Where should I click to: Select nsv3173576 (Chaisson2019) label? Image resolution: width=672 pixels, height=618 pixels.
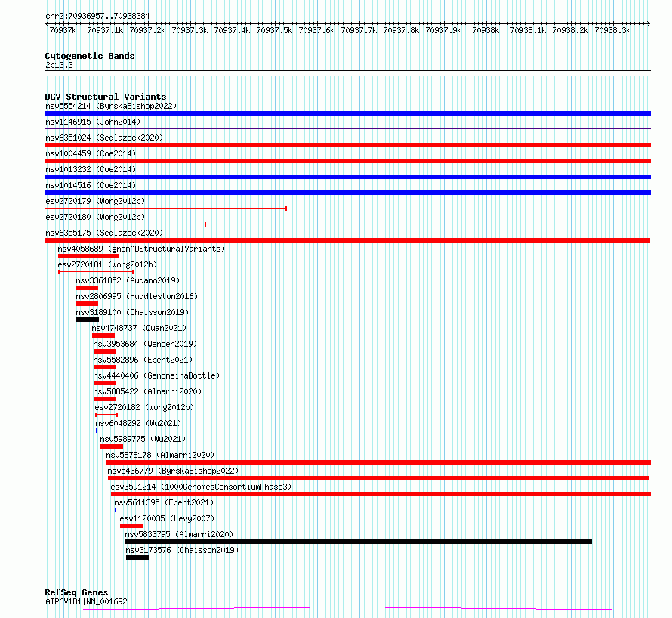[182, 550]
